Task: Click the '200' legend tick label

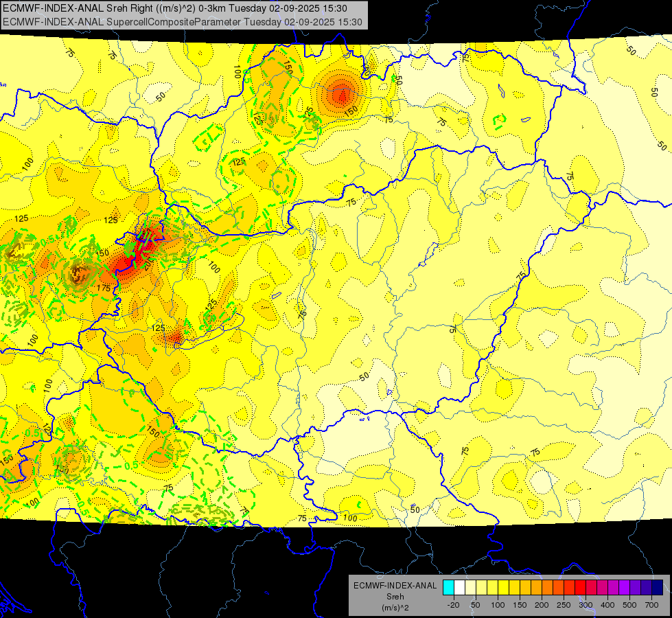Action: (x=542, y=605)
